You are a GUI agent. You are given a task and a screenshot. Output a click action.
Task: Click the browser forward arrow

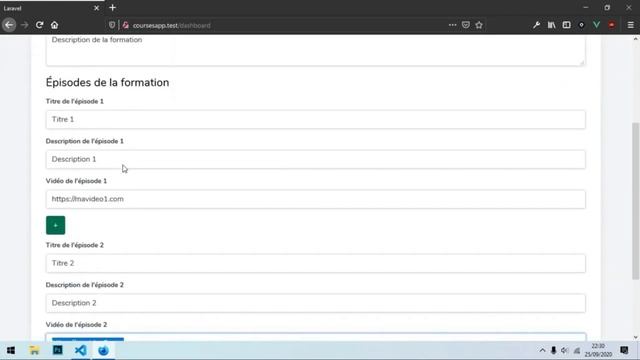tap(24, 25)
